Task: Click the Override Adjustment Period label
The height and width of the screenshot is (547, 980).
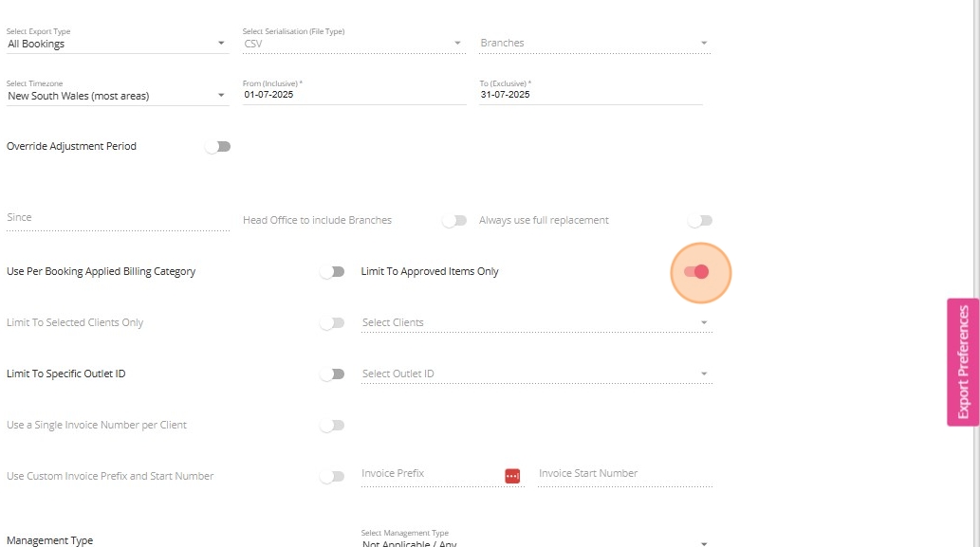Action: pos(71,146)
